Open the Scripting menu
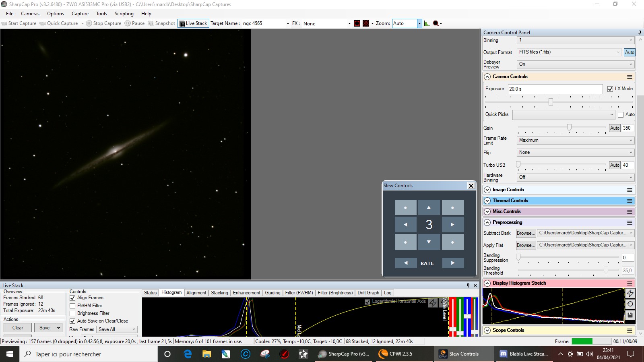The width and height of the screenshot is (644, 362). click(124, 14)
